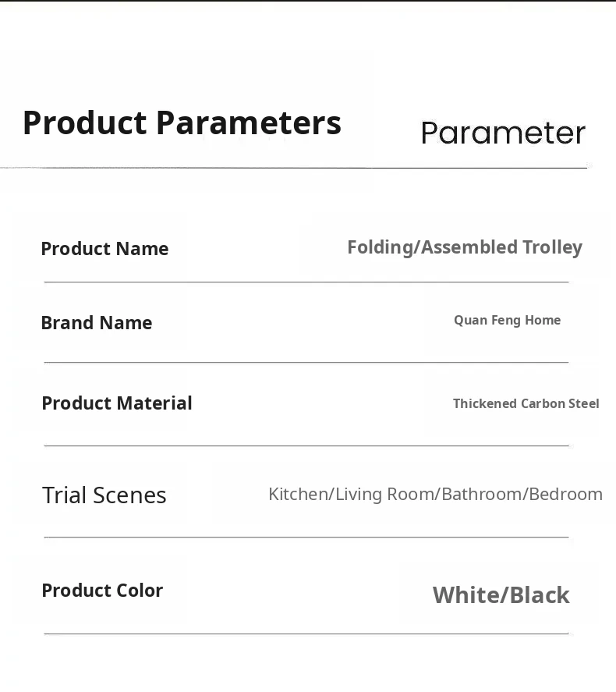Click the divider below Trial Scenes row
616x692 pixels.
click(306, 537)
